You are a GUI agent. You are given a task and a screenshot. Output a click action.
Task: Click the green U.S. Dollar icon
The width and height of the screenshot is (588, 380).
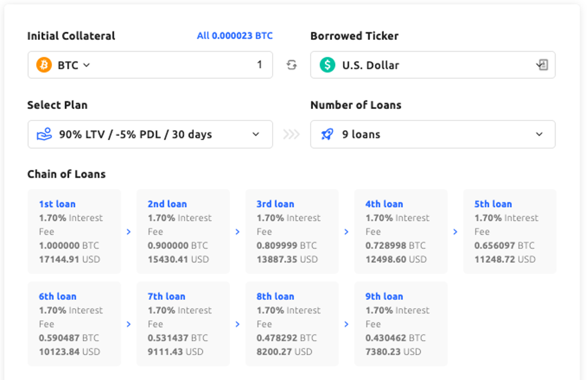pos(327,65)
